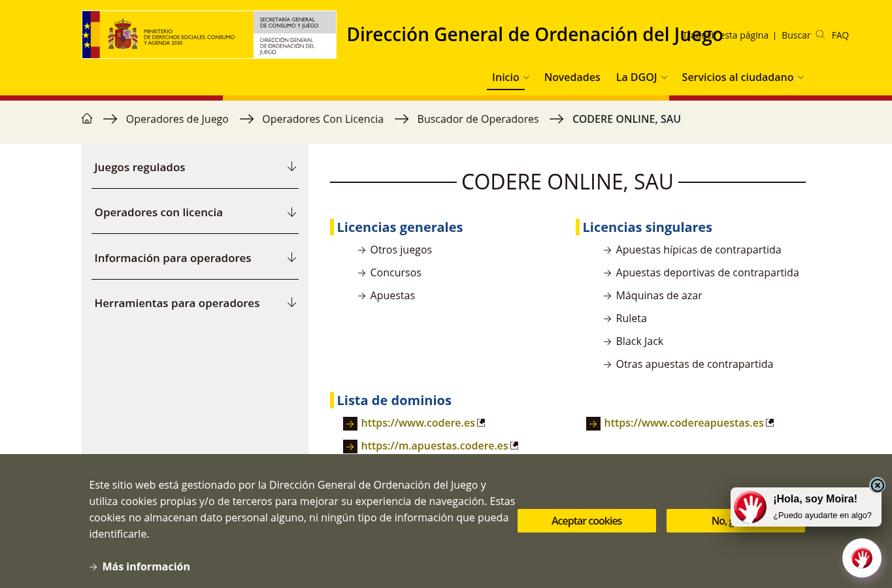892x588 pixels.
Task: Click the Buscar search link
Action: point(796,35)
